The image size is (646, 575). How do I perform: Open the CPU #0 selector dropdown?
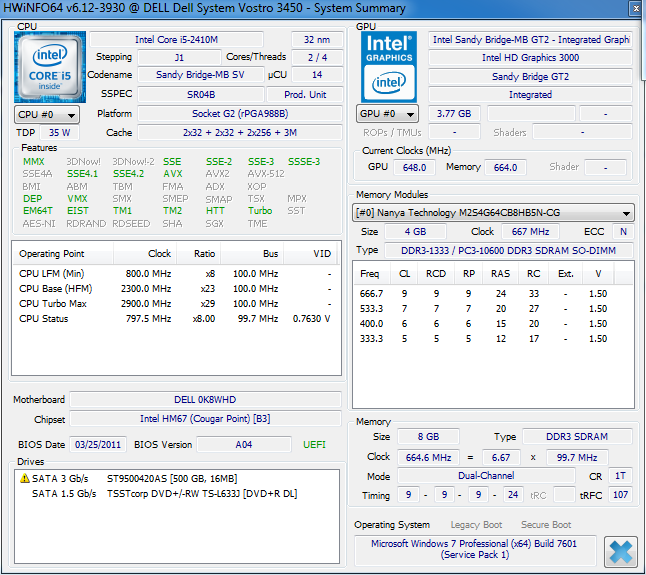(47, 115)
